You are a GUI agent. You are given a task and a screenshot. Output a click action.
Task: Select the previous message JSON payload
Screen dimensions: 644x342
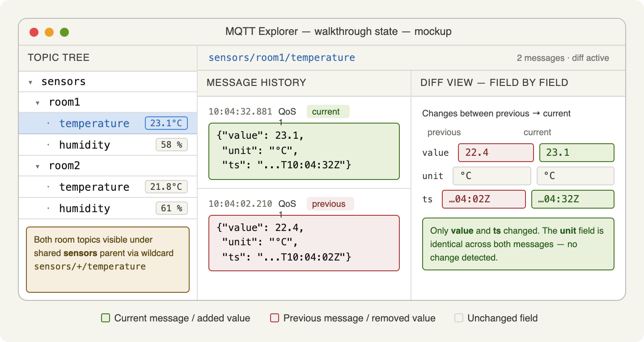pyautogui.click(x=304, y=243)
